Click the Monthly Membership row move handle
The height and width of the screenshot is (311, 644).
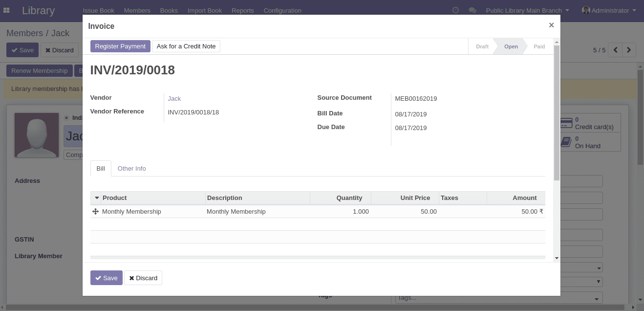[x=95, y=212]
